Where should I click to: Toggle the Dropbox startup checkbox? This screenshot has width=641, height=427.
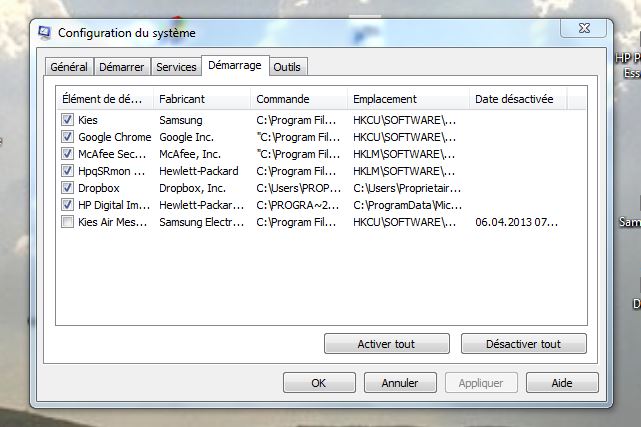click(67, 188)
